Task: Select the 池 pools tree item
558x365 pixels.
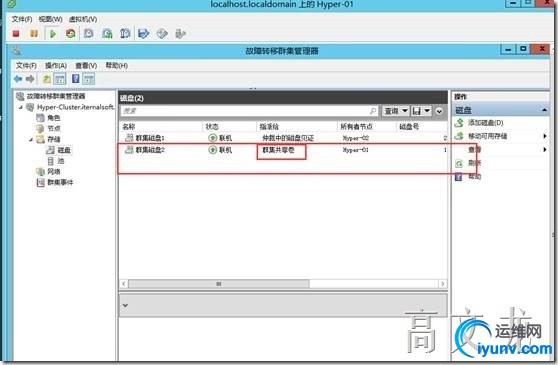Action: click(61, 161)
